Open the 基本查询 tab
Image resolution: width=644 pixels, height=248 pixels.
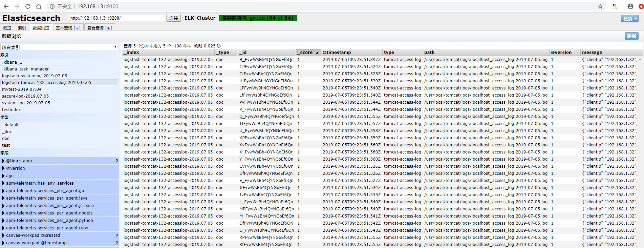[68, 28]
